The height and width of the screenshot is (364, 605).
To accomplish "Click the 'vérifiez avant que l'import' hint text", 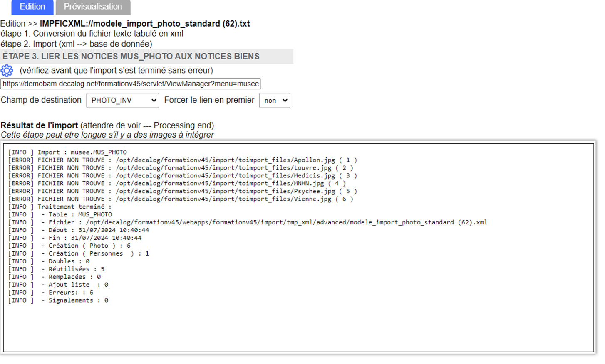I will click(117, 71).
